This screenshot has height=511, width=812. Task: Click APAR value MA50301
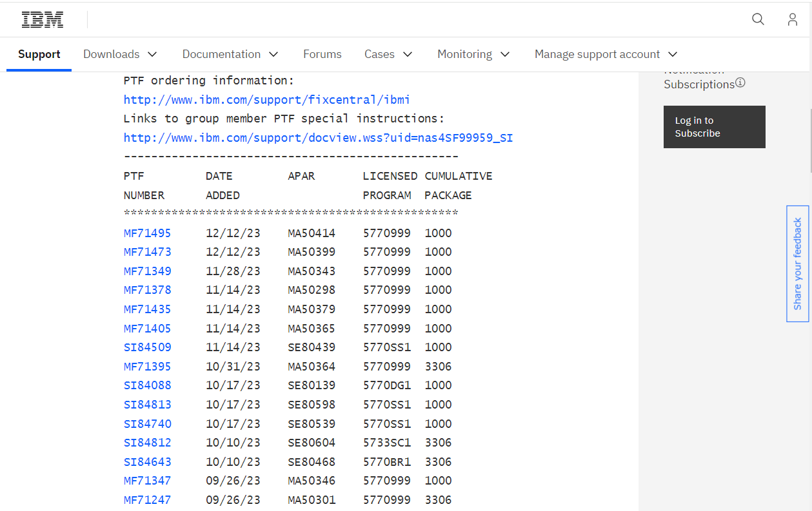click(x=312, y=500)
